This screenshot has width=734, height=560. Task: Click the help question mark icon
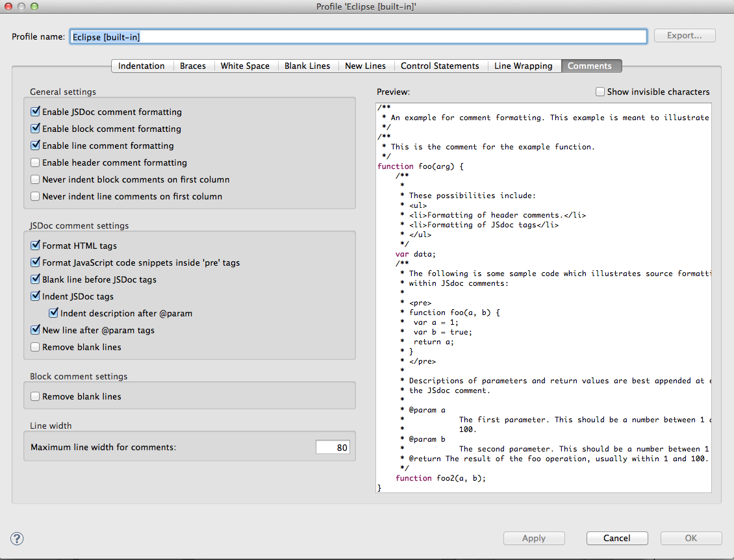[x=18, y=538]
